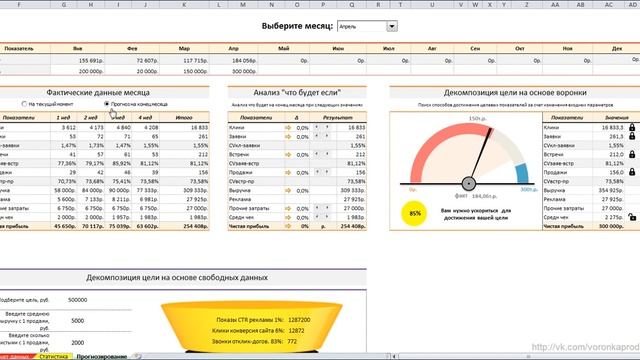Toggle the lock icon next to Клики 16 833,3

click(632, 127)
